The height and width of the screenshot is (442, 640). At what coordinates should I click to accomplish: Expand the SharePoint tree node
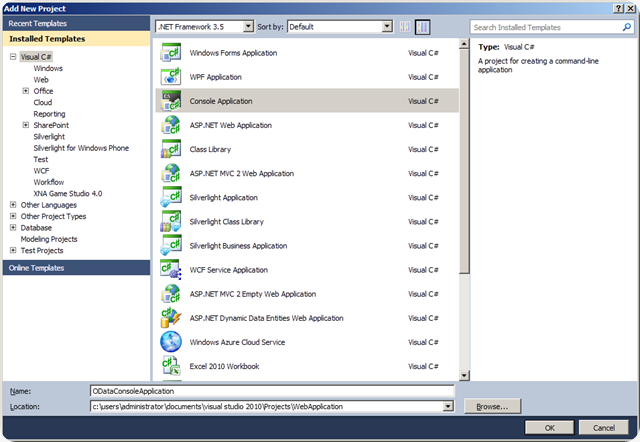click(x=25, y=125)
